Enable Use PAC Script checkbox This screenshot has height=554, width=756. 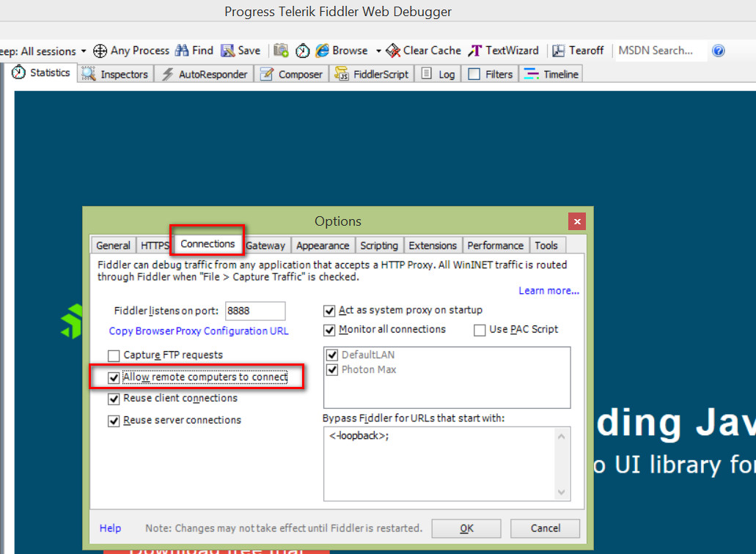click(x=480, y=330)
